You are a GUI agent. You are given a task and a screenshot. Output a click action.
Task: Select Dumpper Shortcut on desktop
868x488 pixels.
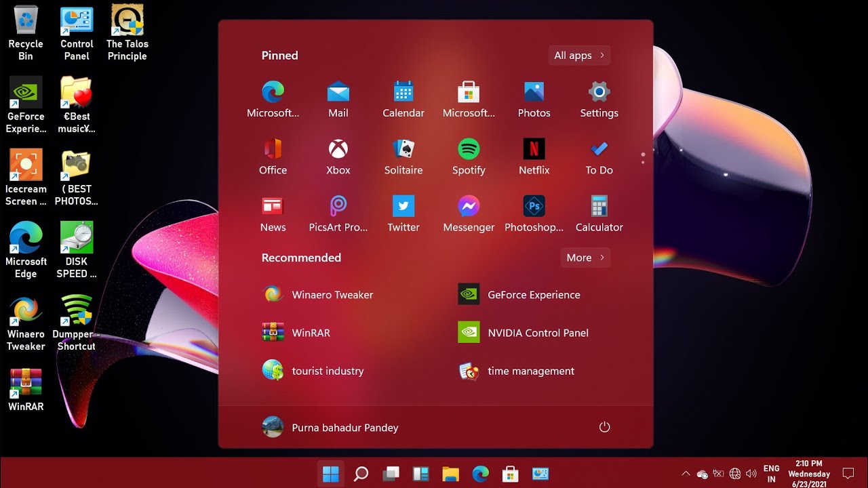click(77, 323)
